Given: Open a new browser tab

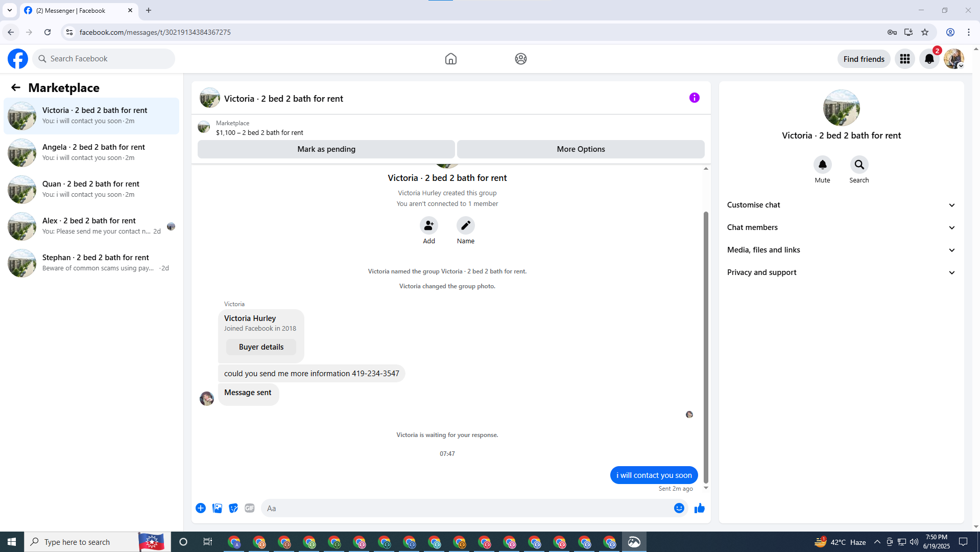Looking at the screenshot, I should [149, 10].
